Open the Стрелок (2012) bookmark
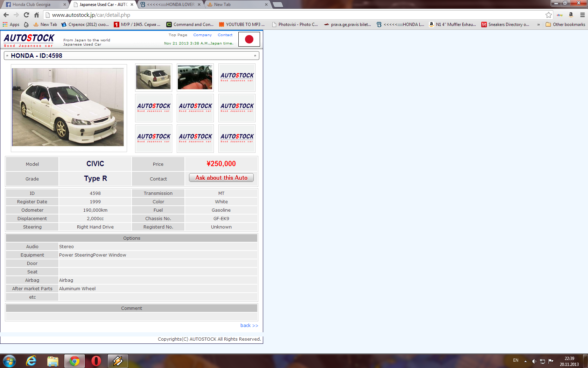The image size is (588, 368). coord(85,25)
